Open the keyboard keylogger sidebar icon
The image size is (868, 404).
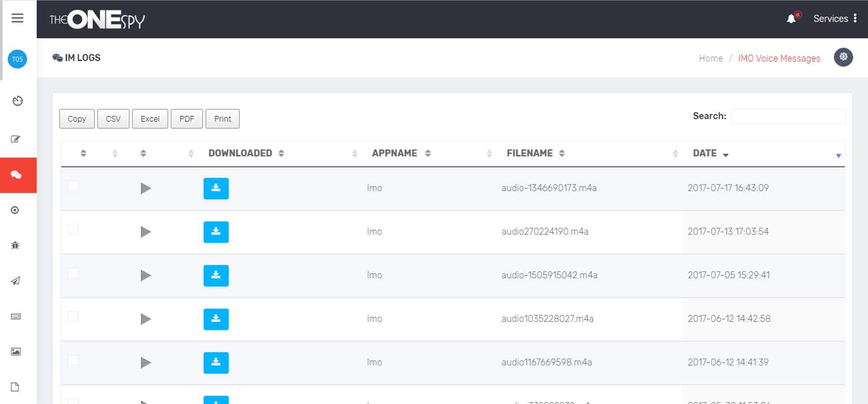[16, 316]
